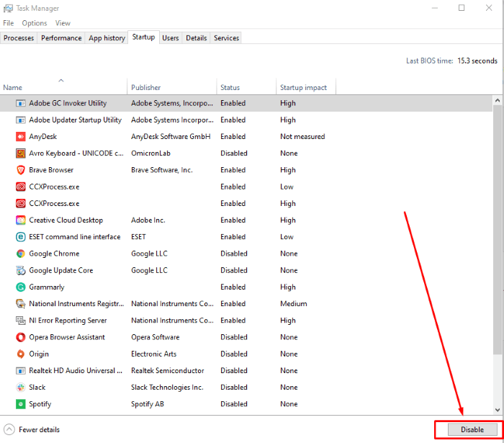
Task: Switch to the Processes tab
Action: 19,38
